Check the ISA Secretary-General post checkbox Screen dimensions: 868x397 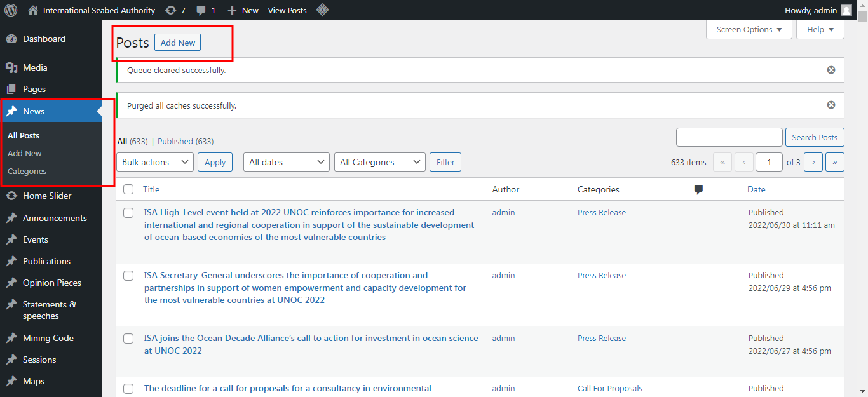(128, 276)
